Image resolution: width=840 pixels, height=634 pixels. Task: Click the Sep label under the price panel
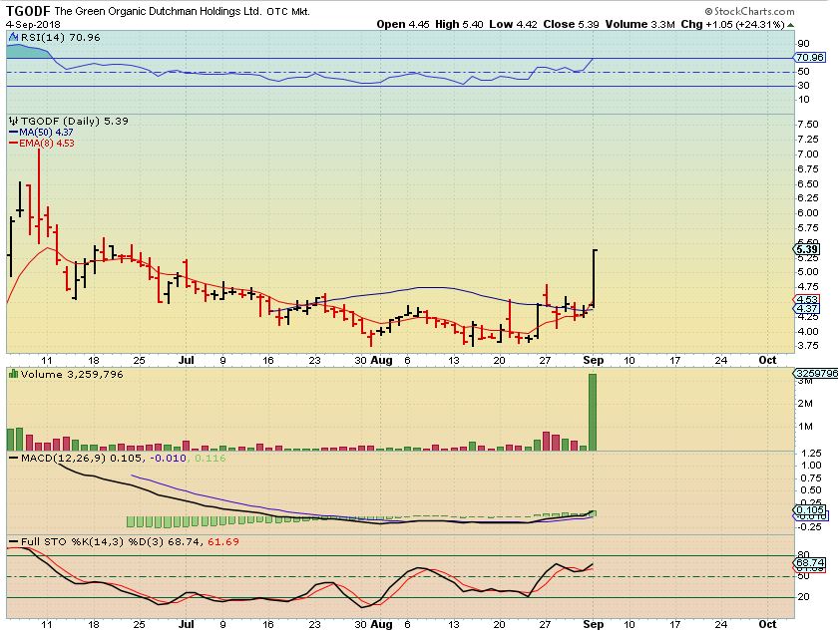593,361
